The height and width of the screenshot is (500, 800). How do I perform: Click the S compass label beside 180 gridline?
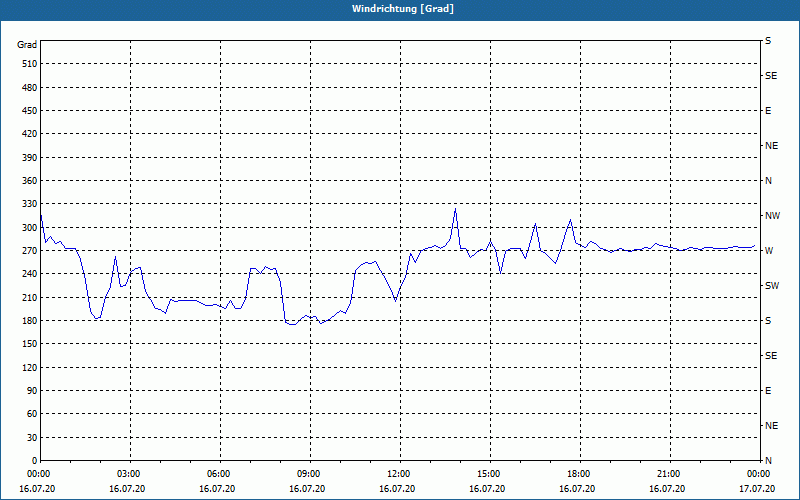pos(768,321)
